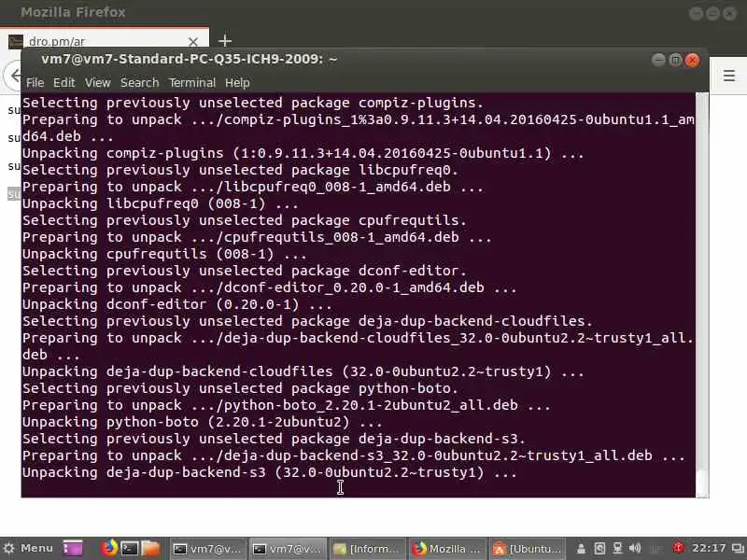Viewport: 747px width, 560px height.
Task: Click the terminal vertical scrollbar thumb
Action: [702, 483]
